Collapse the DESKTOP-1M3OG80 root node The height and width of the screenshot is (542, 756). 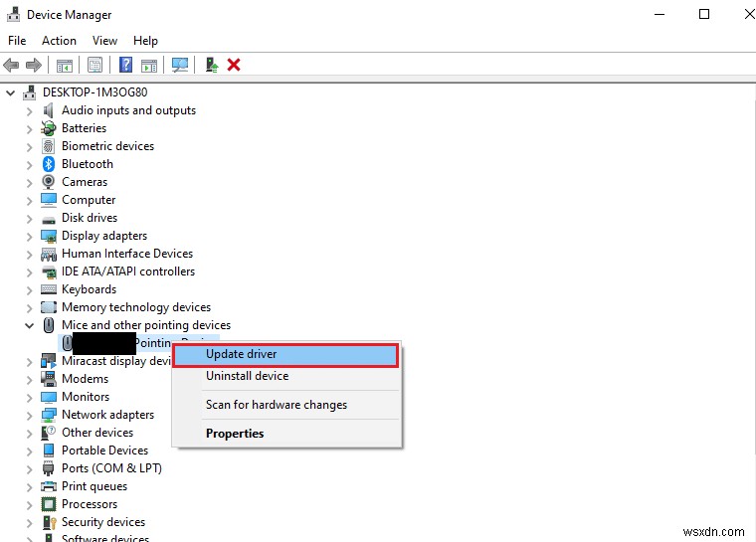click(11, 92)
